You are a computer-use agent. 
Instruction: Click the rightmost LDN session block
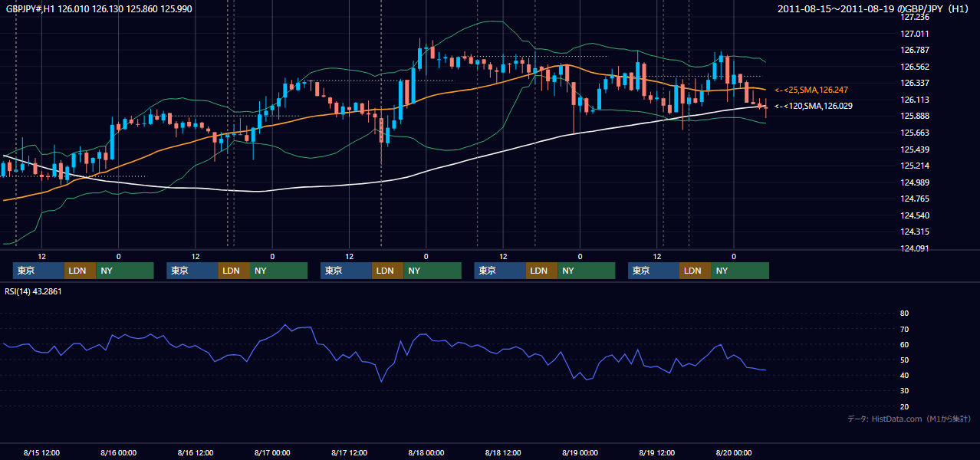pyautogui.click(x=695, y=271)
